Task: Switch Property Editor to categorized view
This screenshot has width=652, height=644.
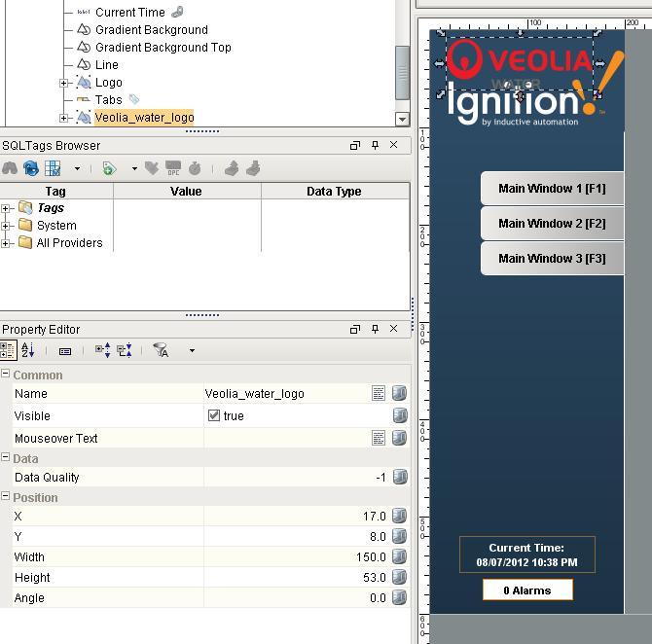Action: click(8, 350)
